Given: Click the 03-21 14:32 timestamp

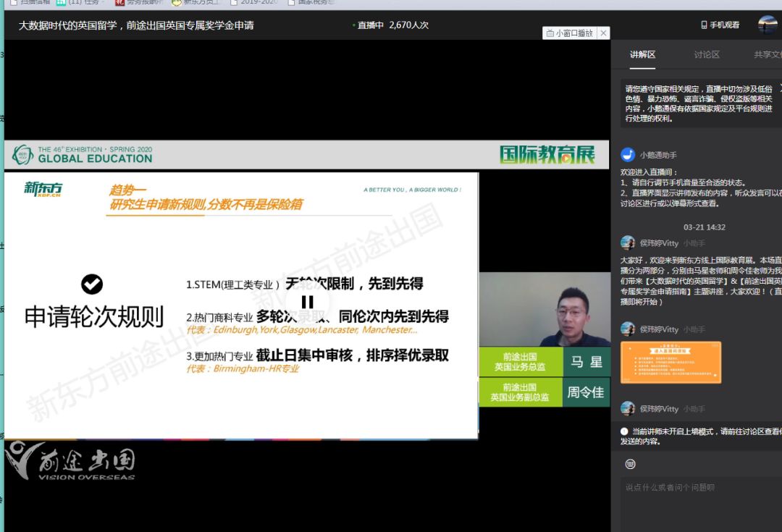Looking at the screenshot, I should (705, 227).
